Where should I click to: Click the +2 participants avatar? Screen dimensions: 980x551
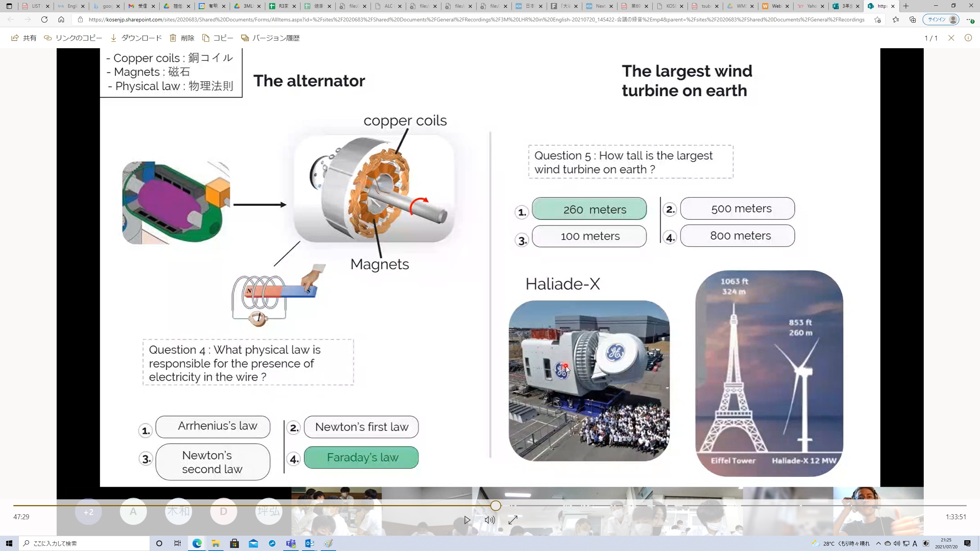pyautogui.click(x=88, y=512)
